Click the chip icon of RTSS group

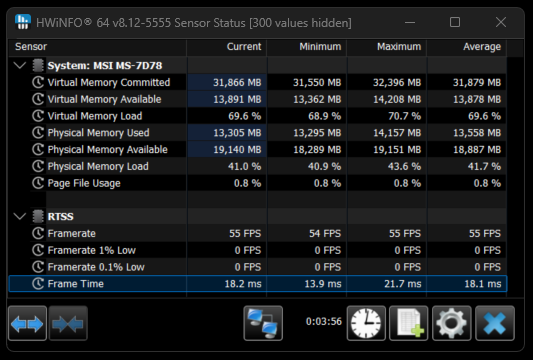[x=38, y=216]
